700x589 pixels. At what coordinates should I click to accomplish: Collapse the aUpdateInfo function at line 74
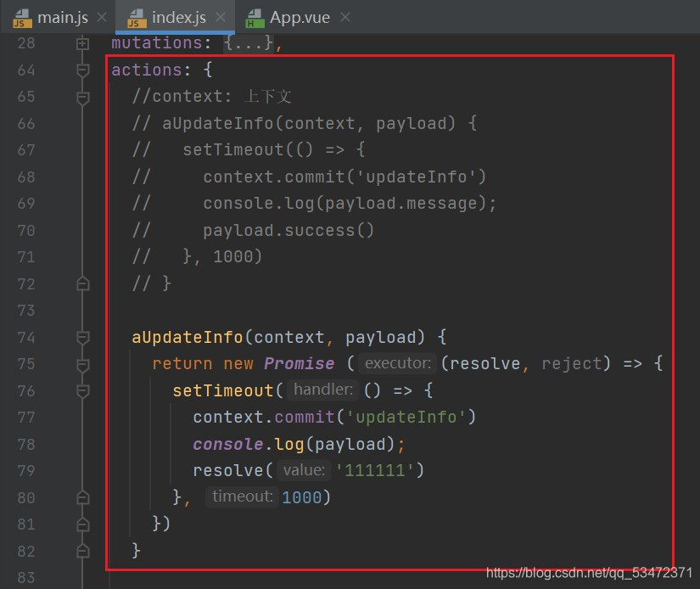[x=82, y=337]
